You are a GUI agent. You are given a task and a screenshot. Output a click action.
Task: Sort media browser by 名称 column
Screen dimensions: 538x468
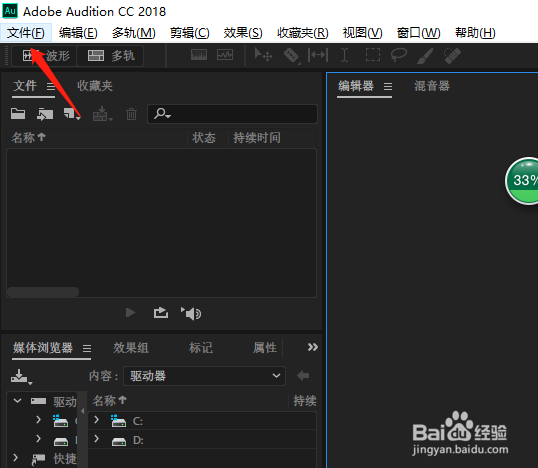(x=110, y=401)
